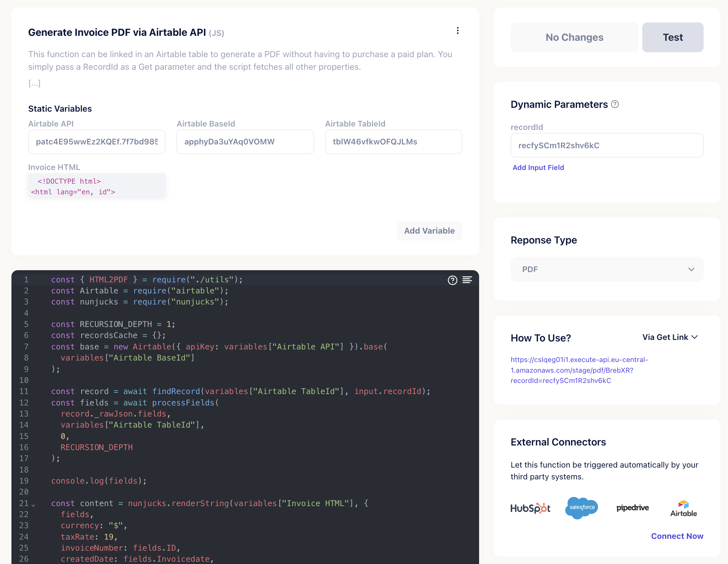Expand the Via Get Link options
The width and height of the screenshot is (728, 564).
coord(669,337)
